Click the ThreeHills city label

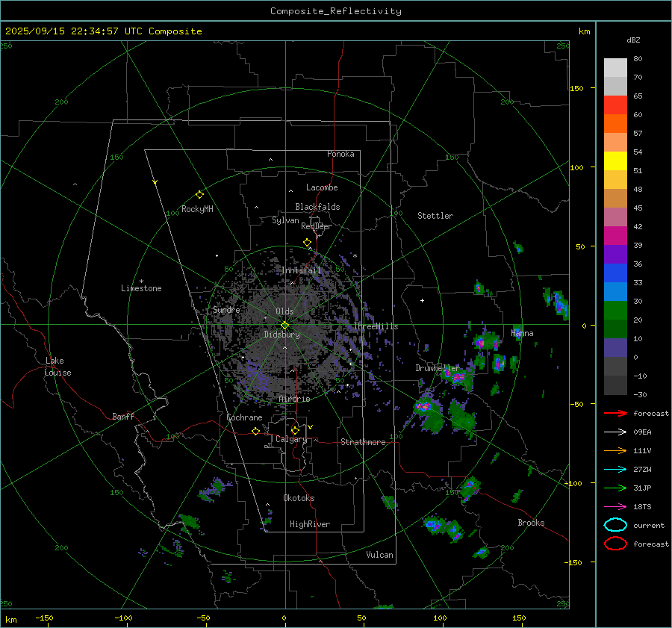point(376,326)
